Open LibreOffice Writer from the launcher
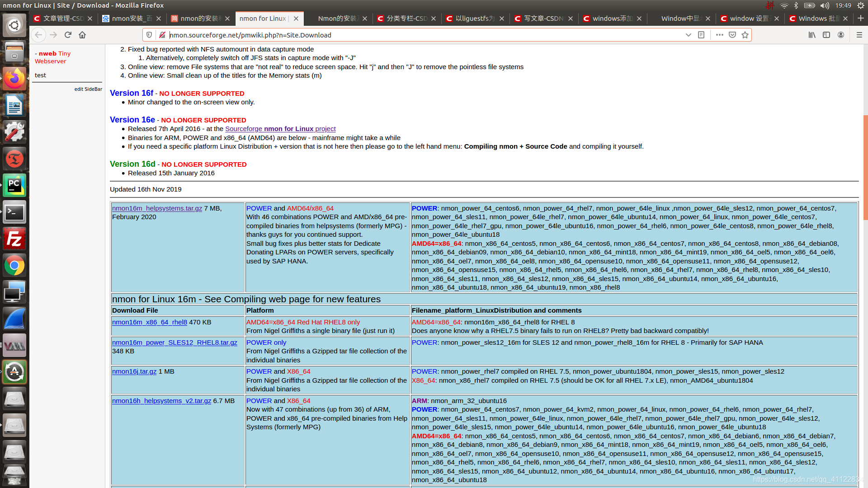This screenshot has width=868, height=488. pos(14,106)
